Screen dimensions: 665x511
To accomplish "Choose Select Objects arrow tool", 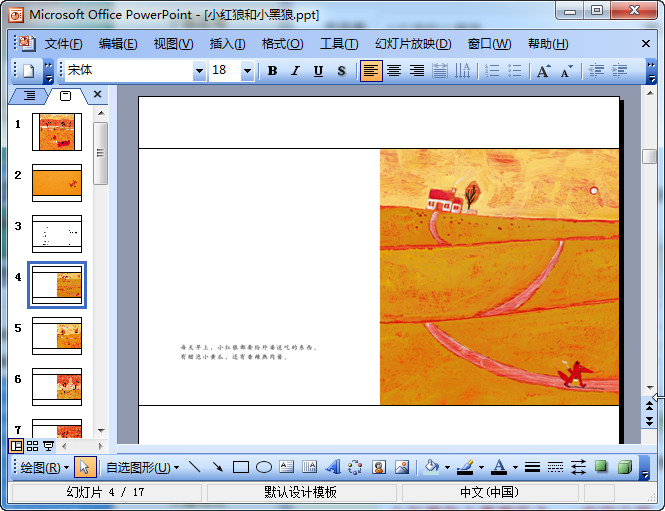I will click(84, 467).
